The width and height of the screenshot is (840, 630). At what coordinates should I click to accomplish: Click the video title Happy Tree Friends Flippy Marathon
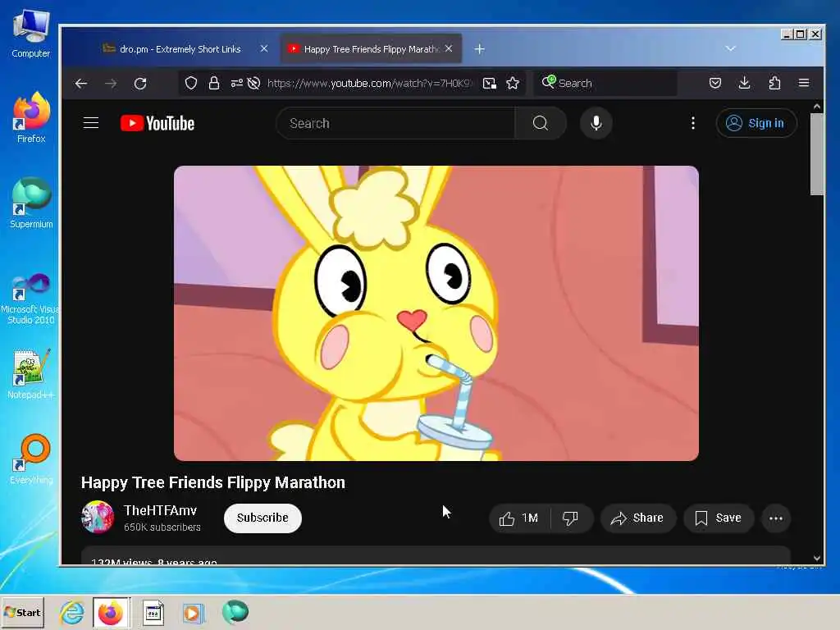[213, 482]
